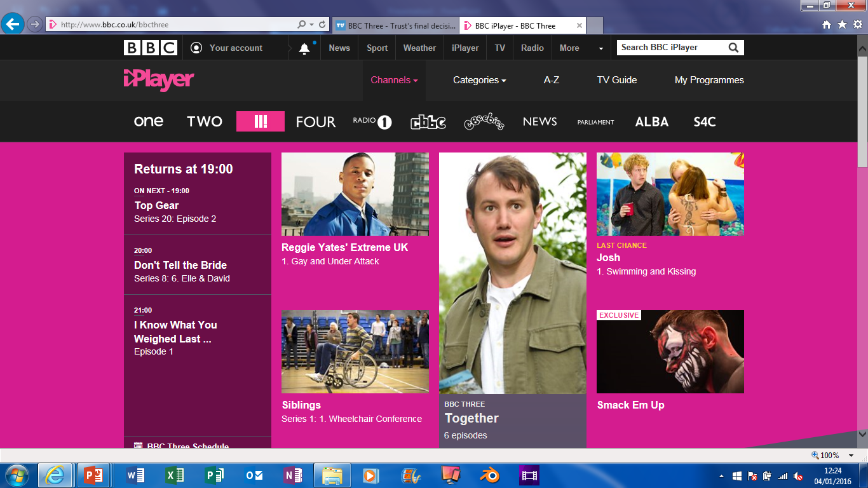Image resolution: width=868 pixels, height=488 pixels.
Task: Open iPlayer in the BBC top bar
Action: tap(465, 48)
